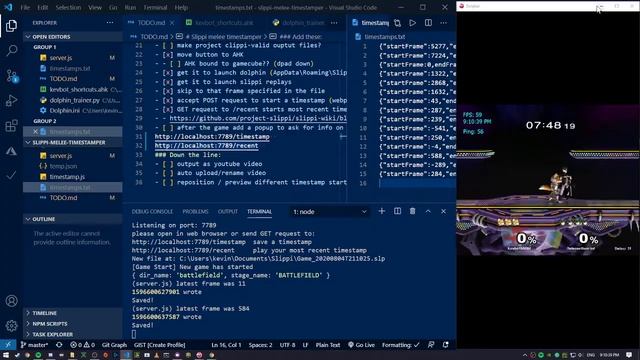Select the Terminal panel tab

tap(259, 211)
